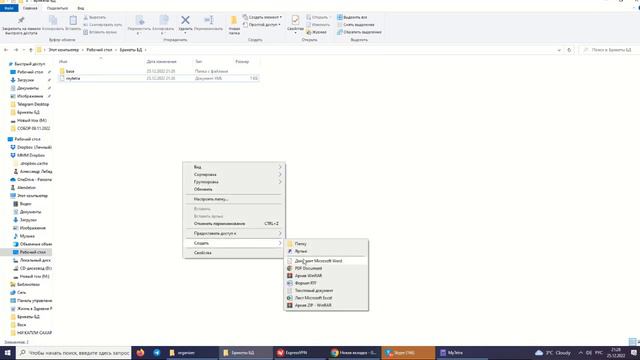Click the Refresh button beside address bar
The height and width of the screenshot is (360, 640).
pyautogui.click(x=569, y=50)
